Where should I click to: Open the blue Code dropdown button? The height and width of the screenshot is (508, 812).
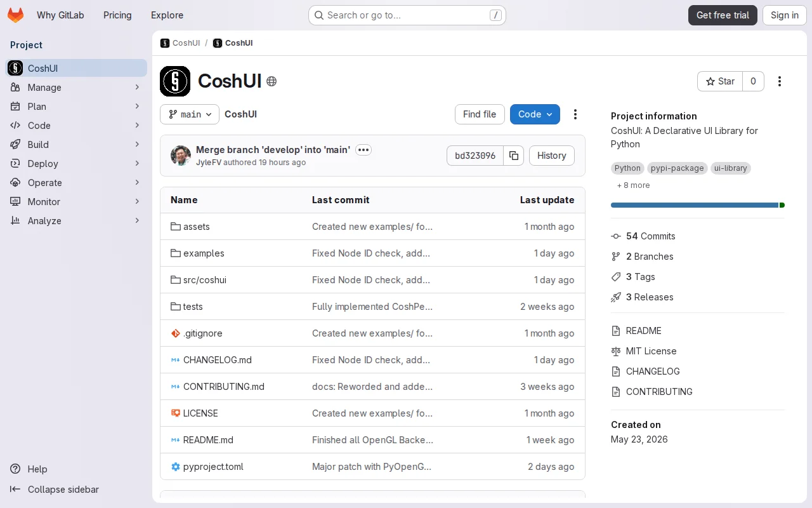pyautogui.click(x=535, y=114)
